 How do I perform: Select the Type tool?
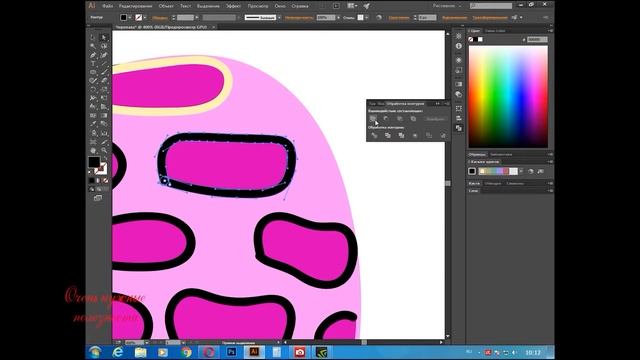pyautogui.click(x=93, y=63)
